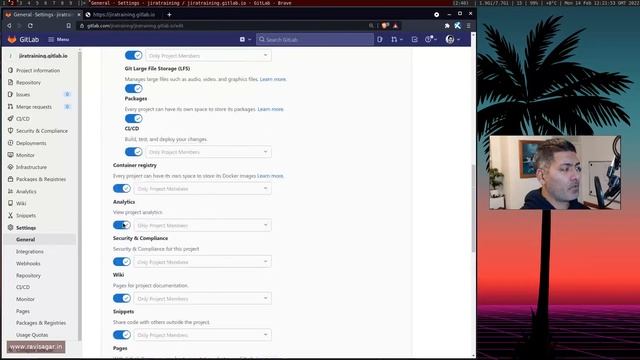The width and height of the screenshot is (640, 360).
Task: Open Container registry access dropdown
Action: pos(202,189)
